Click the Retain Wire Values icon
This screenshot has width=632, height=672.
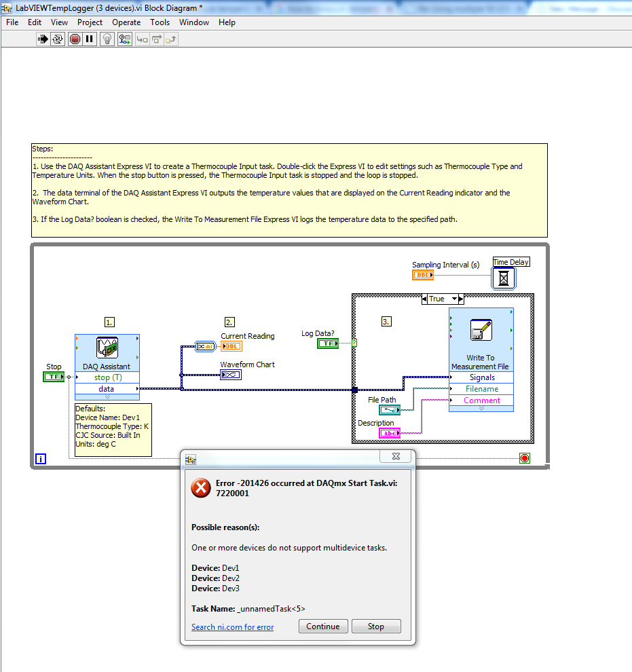[125, 39]
